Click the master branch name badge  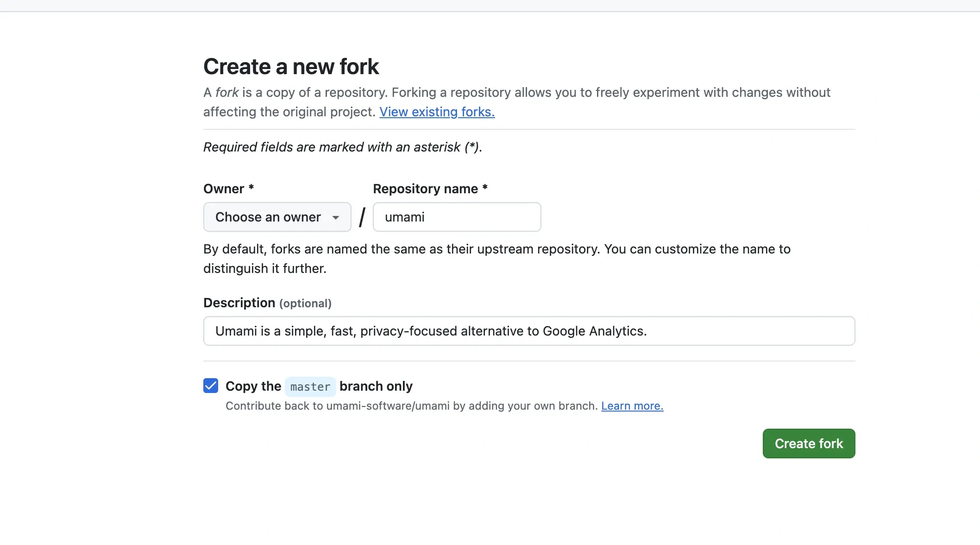click(310, 387)
